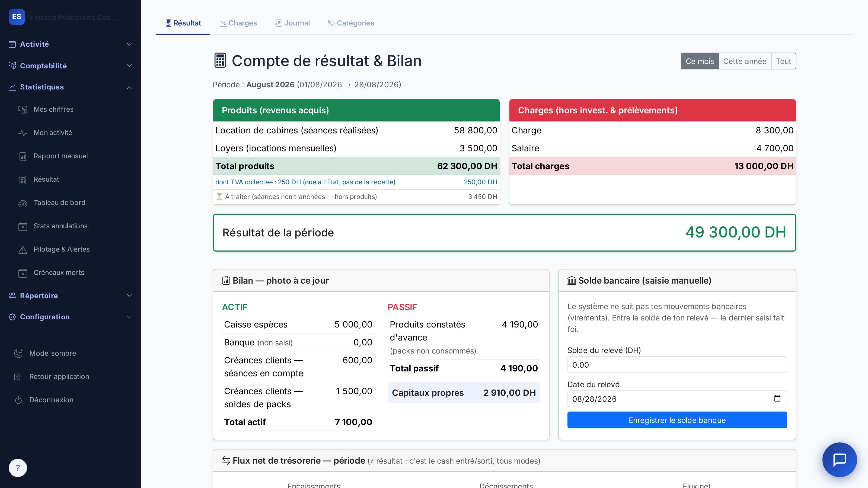Expand the Comptabilité menu chevron
This screenshot has width=868, height=488.
(x=129, y=65)
